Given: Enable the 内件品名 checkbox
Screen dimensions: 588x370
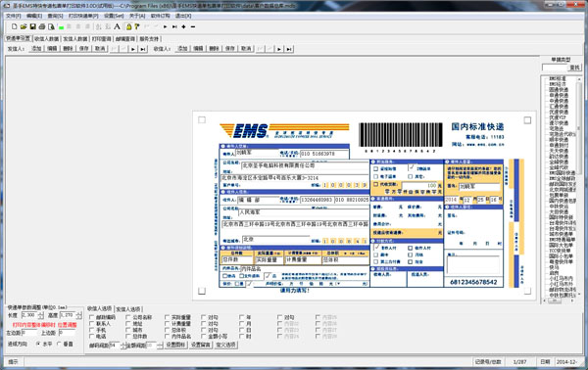Looking at the screenshot, I should (168, 337).
